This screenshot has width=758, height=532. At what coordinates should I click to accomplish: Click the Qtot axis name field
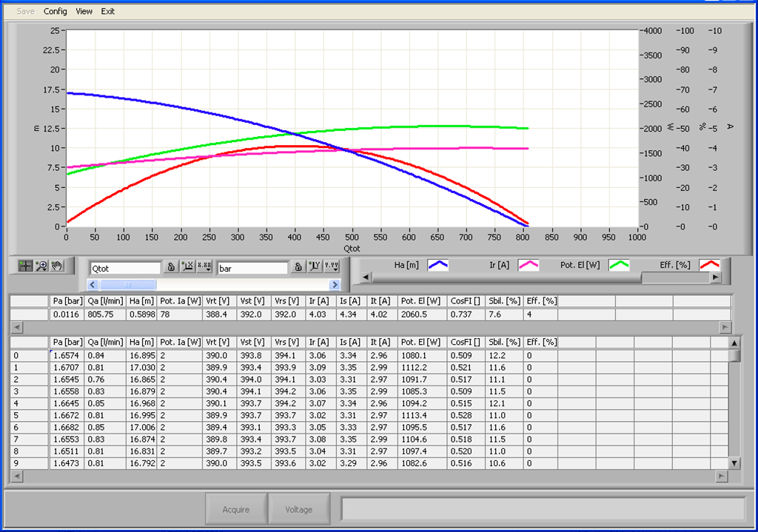(124, 268)
